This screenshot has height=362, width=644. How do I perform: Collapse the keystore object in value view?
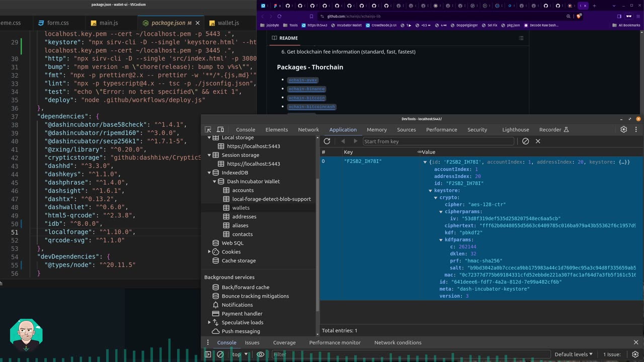pos(430,191)
